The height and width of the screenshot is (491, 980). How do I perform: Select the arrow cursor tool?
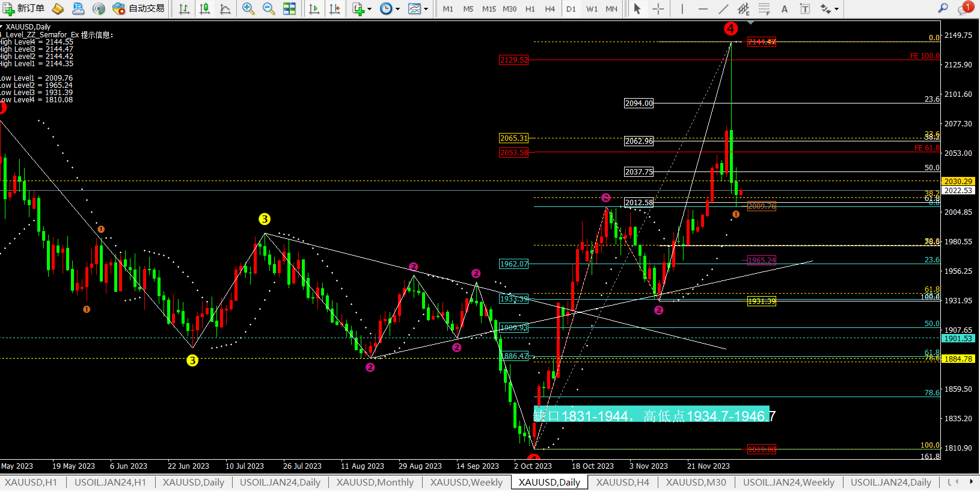pyautogui.click(x=637, y=8)
